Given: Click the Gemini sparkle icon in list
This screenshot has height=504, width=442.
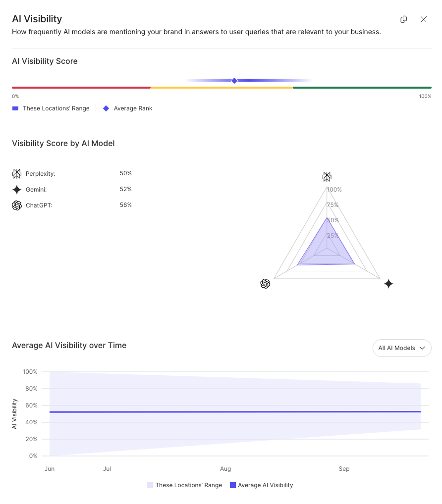Looking at the screenshot, I should [17, 190].
